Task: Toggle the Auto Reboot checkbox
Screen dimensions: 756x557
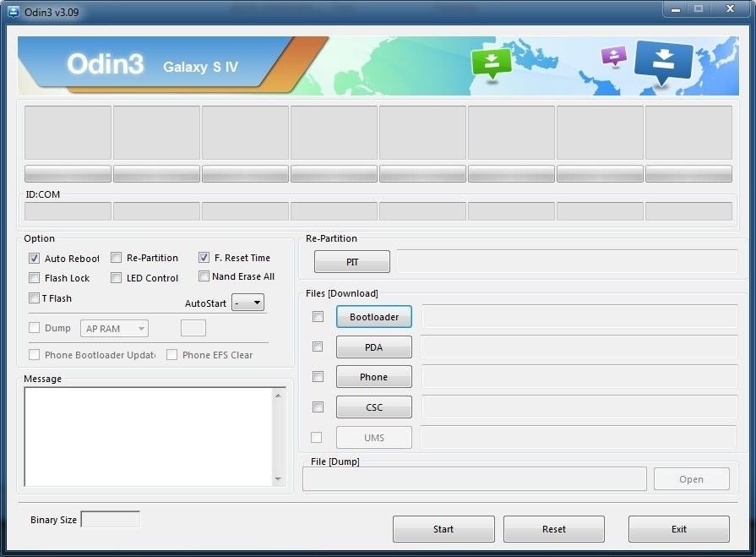Action: tap(34, 258)
